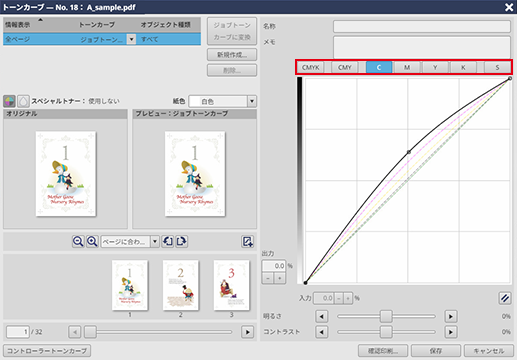Rotate preview right with rotate icon
Screen dimensions: 517x360
pyautogui.click(x=182, y=241)
